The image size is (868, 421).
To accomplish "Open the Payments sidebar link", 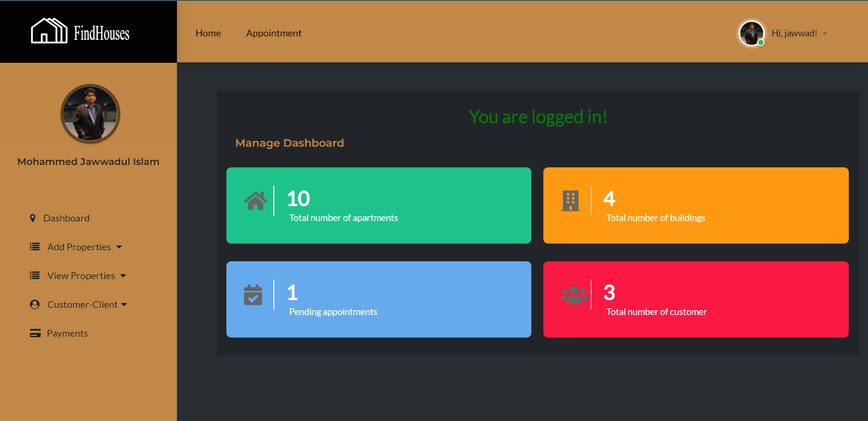I will [x=67, y=333].
